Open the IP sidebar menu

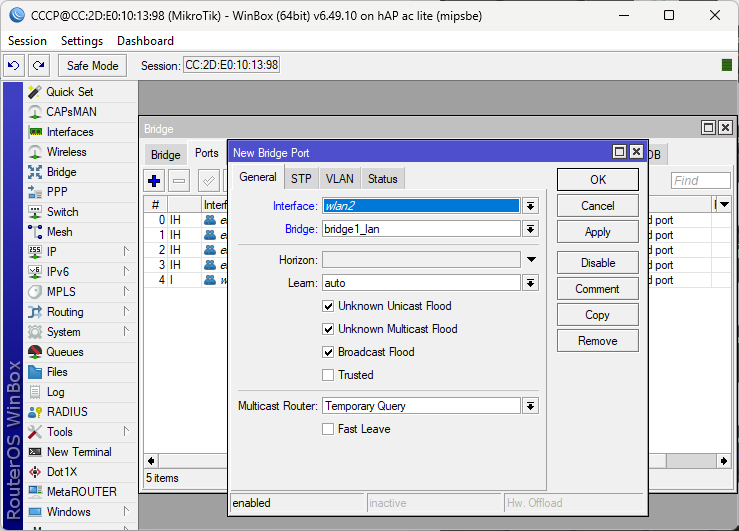[x=80, y=252]
